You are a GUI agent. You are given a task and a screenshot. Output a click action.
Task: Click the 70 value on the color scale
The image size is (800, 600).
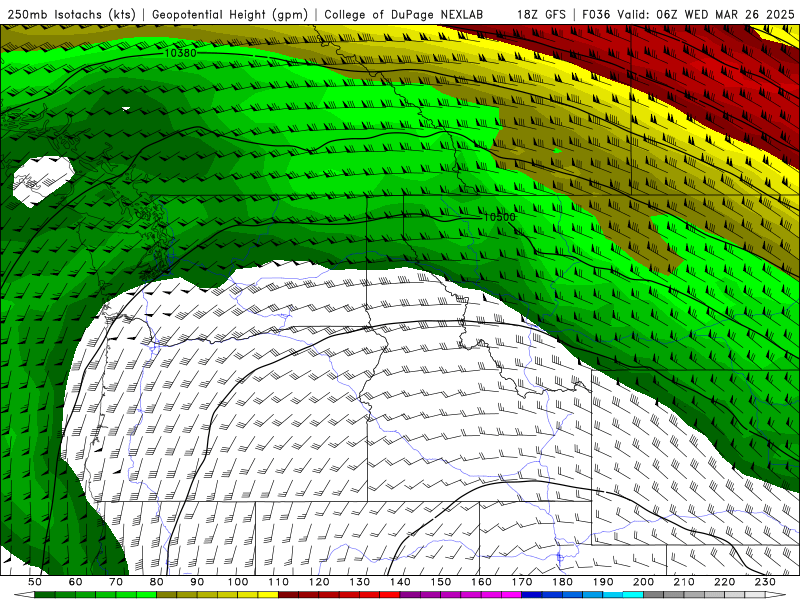point(116,582)
